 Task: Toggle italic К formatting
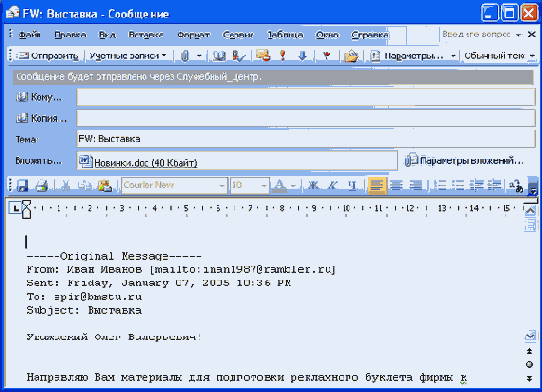point(333,185)
